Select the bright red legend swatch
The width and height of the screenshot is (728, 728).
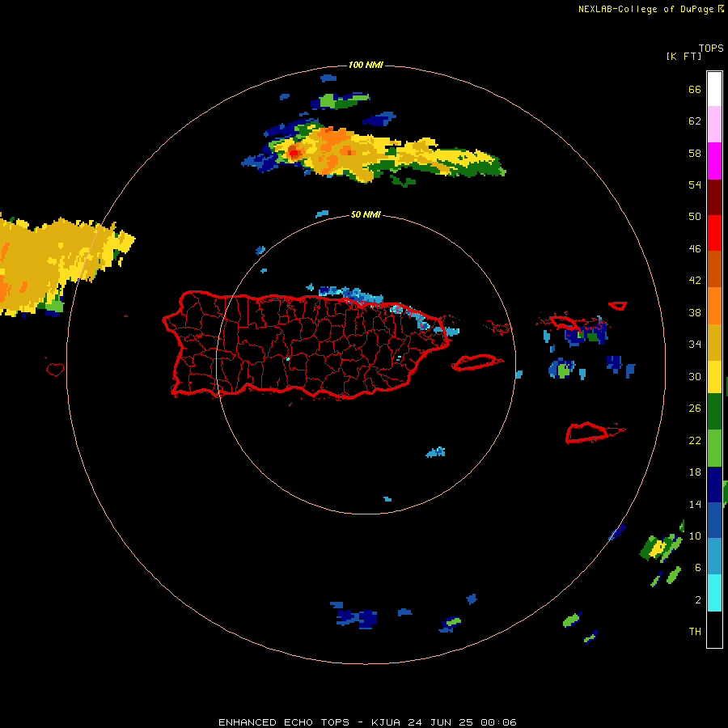[x=714, y=233]
